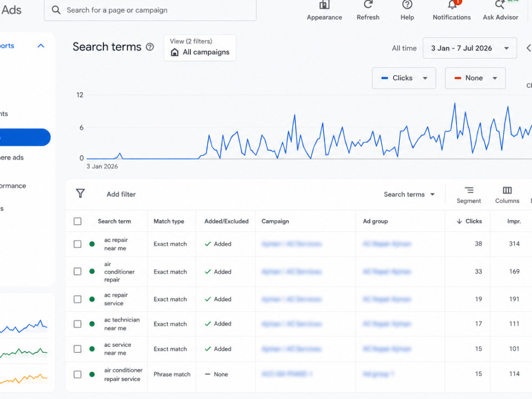This screenshot has width=532, height=399.
Task: Open the Segment options
Action: tap(469, 195)
